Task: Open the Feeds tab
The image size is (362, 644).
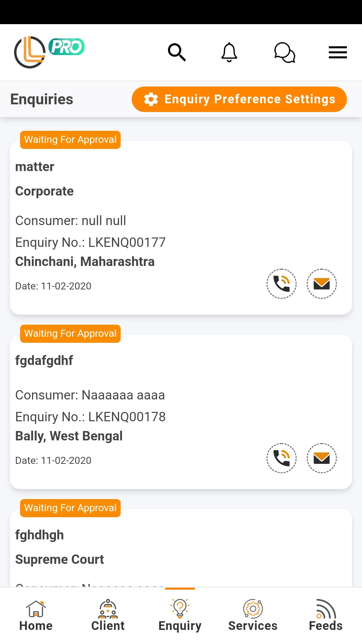Action: (x=325, y=616)
